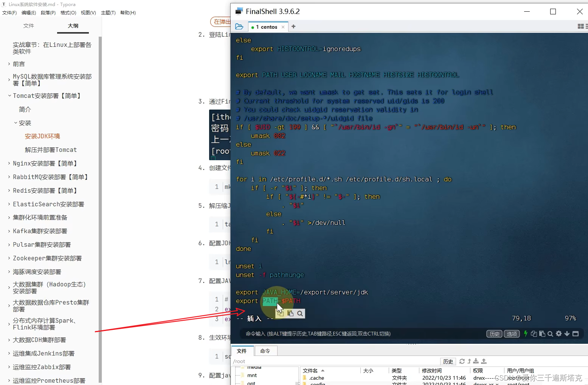Open Zookeeper集群安装部署 outline entry

[47, 258]
